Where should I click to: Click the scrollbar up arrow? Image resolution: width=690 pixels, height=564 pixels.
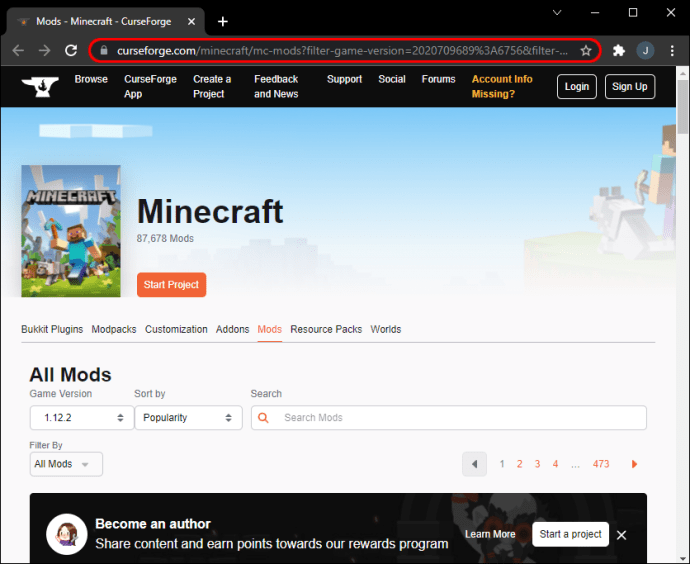click(x=683, y=73)
